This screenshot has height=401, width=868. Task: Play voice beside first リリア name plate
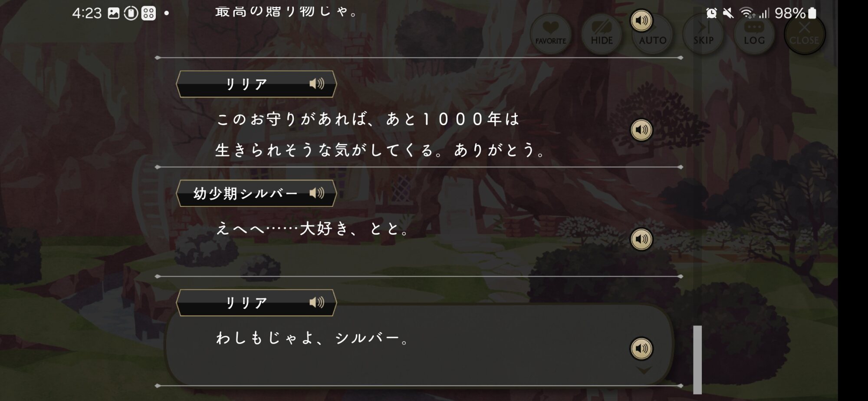tap(317, 83)
